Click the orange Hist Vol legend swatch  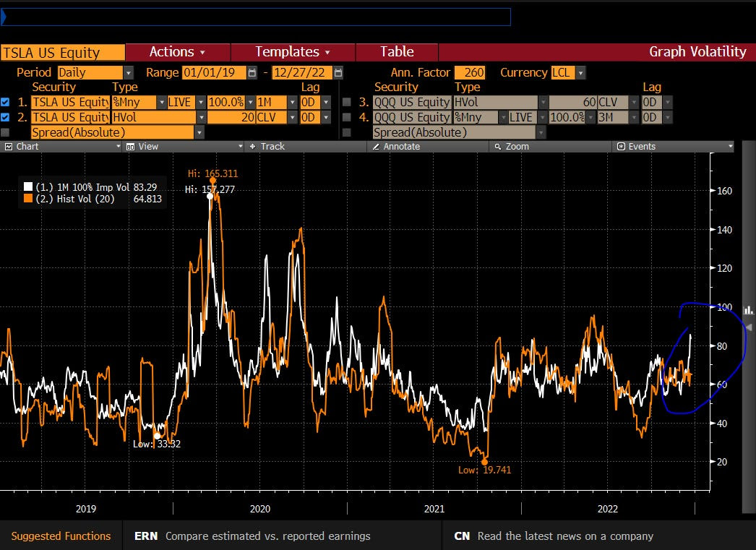point(28,199)
